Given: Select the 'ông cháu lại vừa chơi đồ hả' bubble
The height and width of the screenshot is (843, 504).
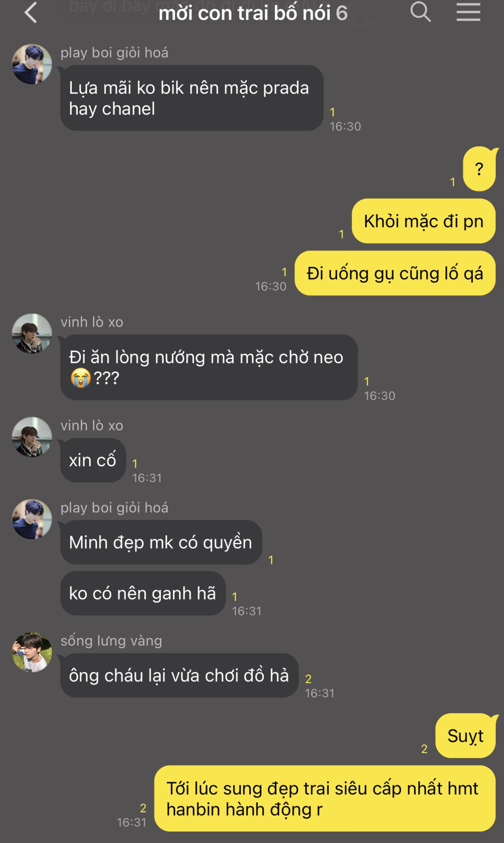Looking at the screenshot, I should pos(180,675).
